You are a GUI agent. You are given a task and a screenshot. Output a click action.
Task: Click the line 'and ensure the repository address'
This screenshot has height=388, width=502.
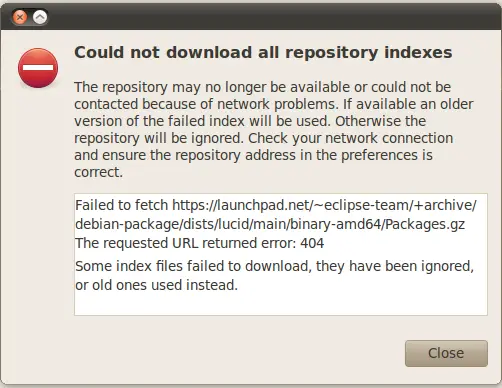point(253,155)
